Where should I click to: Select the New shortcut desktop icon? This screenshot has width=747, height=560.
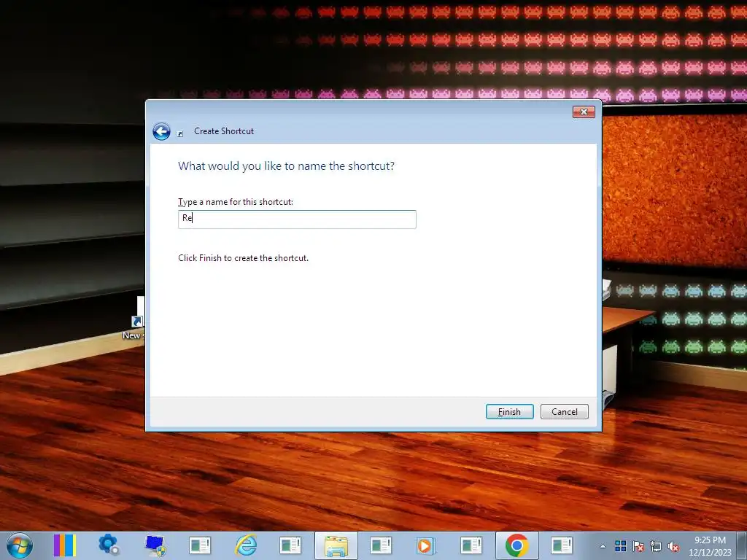135,319
